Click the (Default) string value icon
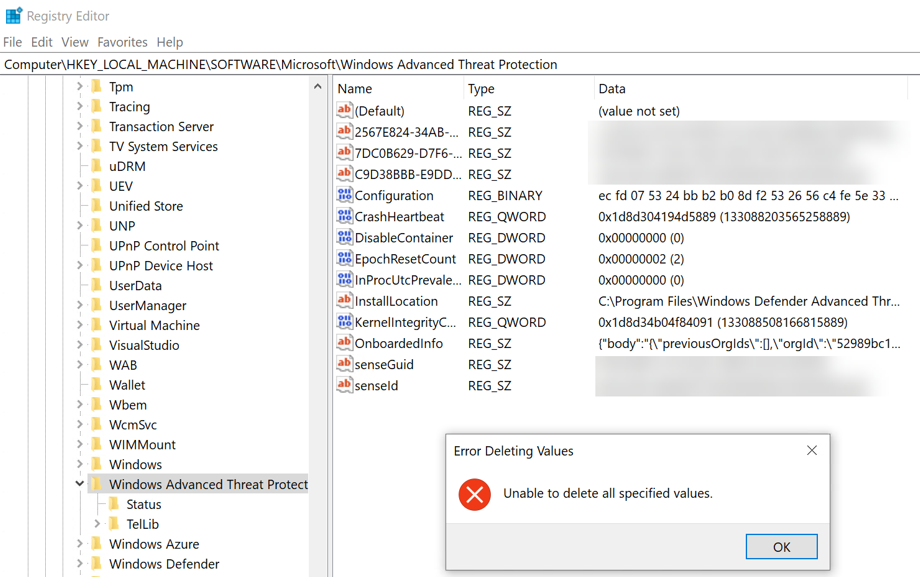 click(x=344, y=110)
